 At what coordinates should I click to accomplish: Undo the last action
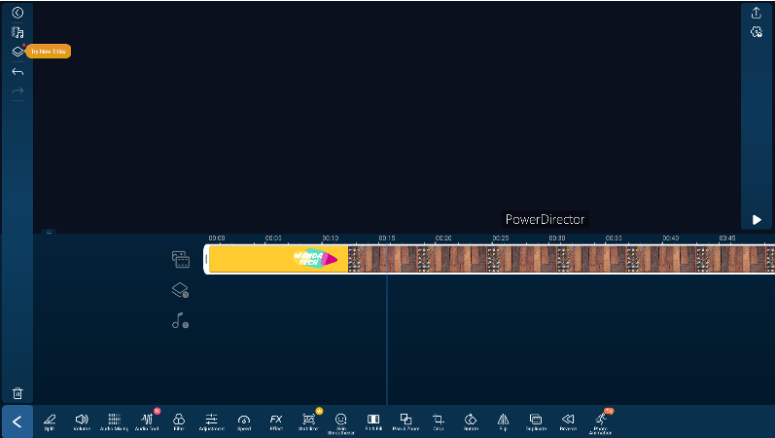coord(17,72)
